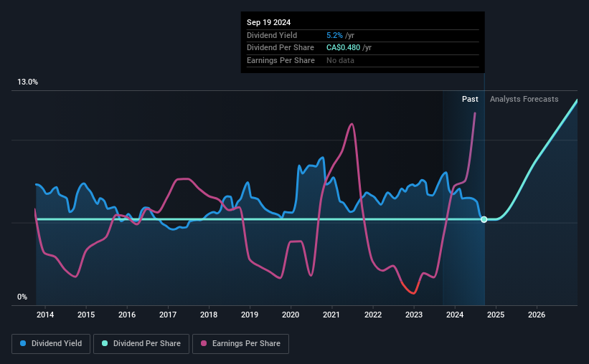Image resolution: width=589 pixels, height=364 pixels.
Task: Click the blue Dividend Yield legend dot
Action: (x=23, y=343)
